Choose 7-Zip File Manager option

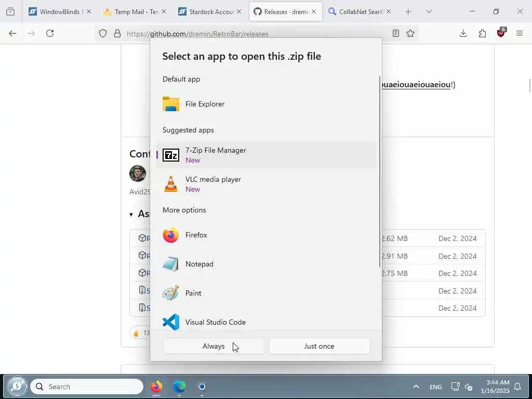[267, 155]
